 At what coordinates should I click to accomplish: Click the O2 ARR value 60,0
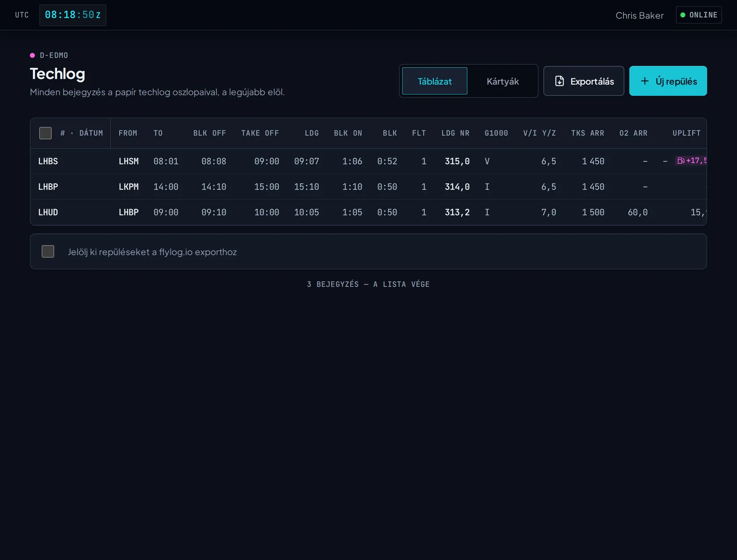pos(637,212)
